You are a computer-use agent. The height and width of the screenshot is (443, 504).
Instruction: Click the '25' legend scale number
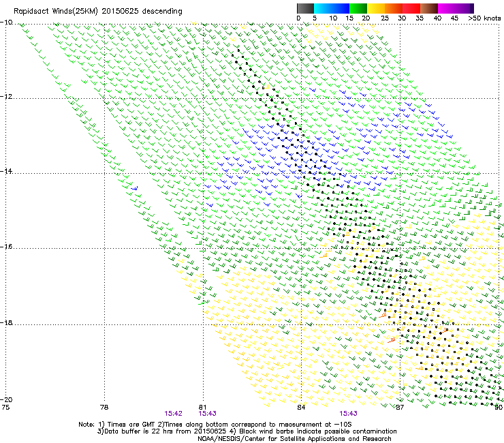[x=385, y=18]
